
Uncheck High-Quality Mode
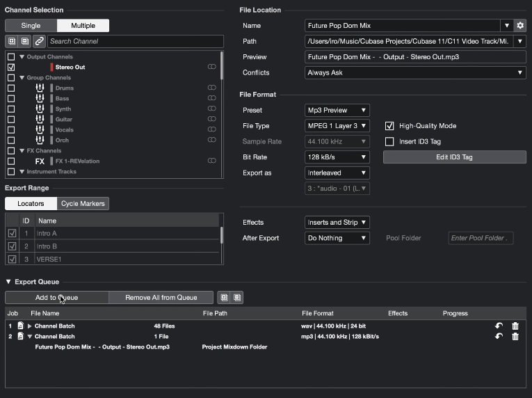[x=389, y=126]
